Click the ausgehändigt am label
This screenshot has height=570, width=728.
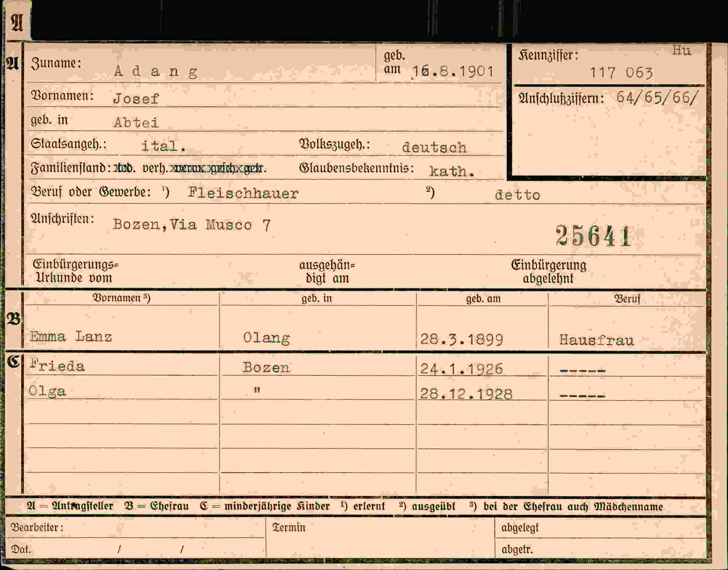[327, 272]
